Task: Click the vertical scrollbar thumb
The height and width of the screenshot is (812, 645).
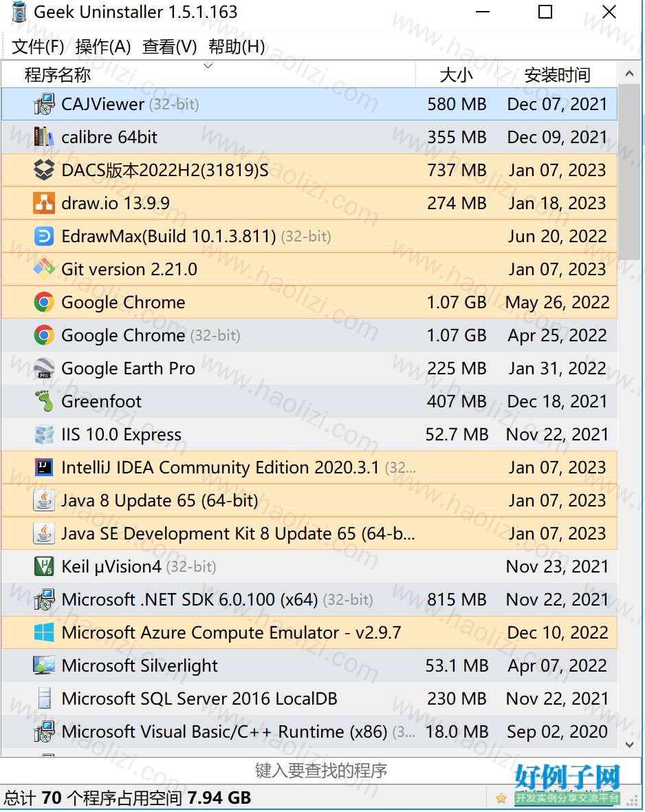Action: click(x=629, y=173)
